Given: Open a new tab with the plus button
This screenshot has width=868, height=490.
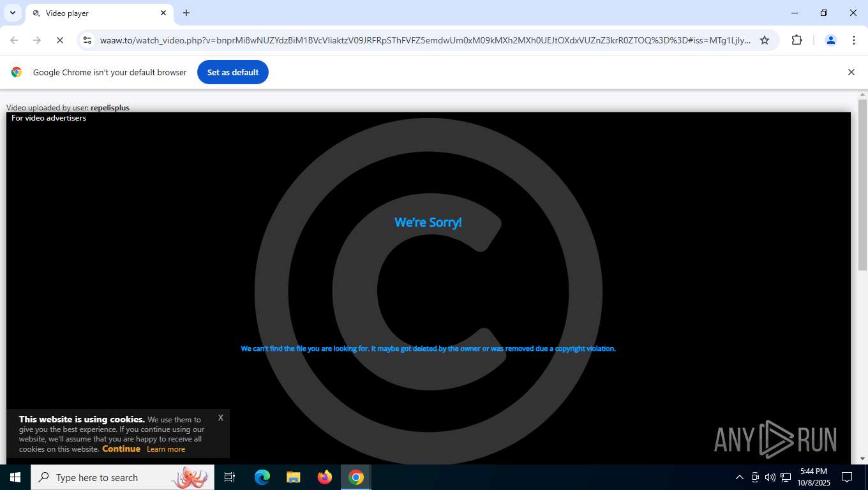Looking at the screenshot, I should pyautogui.click(x=186, y=13).
